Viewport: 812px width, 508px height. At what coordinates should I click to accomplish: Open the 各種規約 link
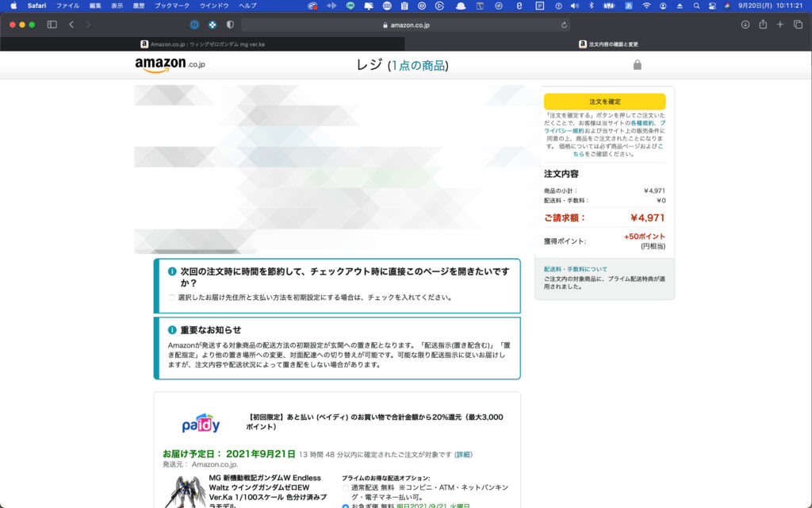(642, 123)
